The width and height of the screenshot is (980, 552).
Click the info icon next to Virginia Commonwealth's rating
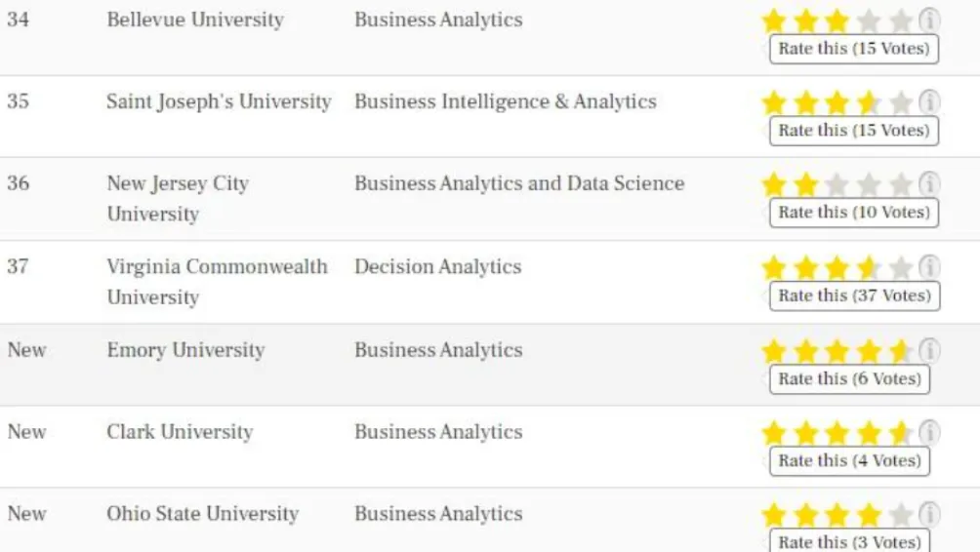(x=929, y=266)
